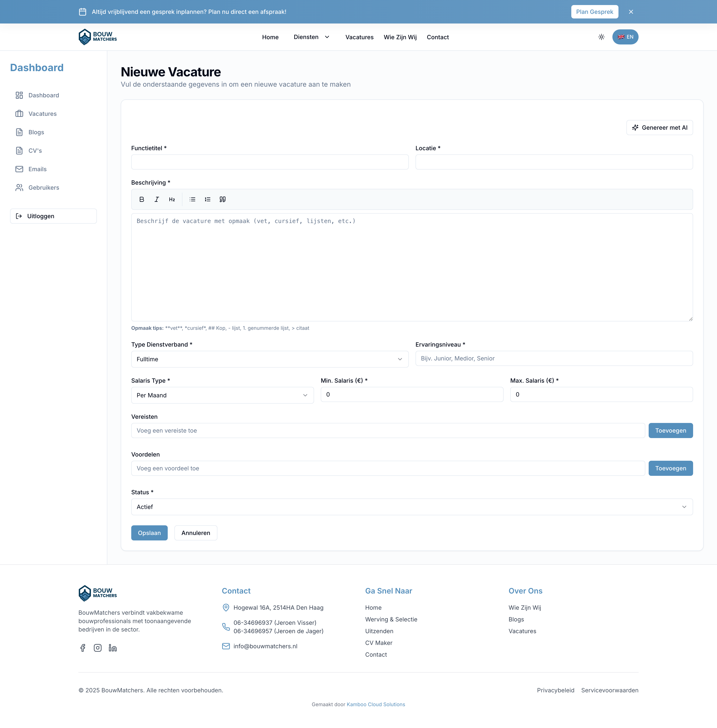Close the top announcement banner

click(631, 12)
